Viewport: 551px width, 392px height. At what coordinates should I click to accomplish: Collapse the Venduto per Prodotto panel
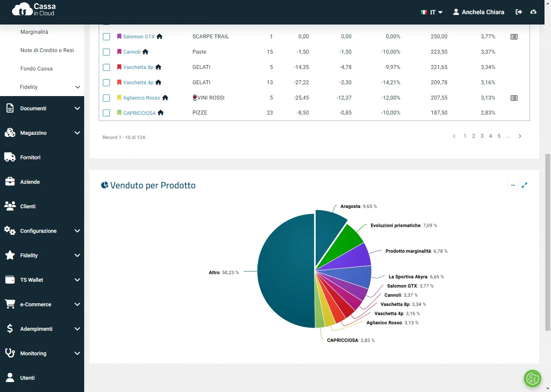[x=513, y=185]
